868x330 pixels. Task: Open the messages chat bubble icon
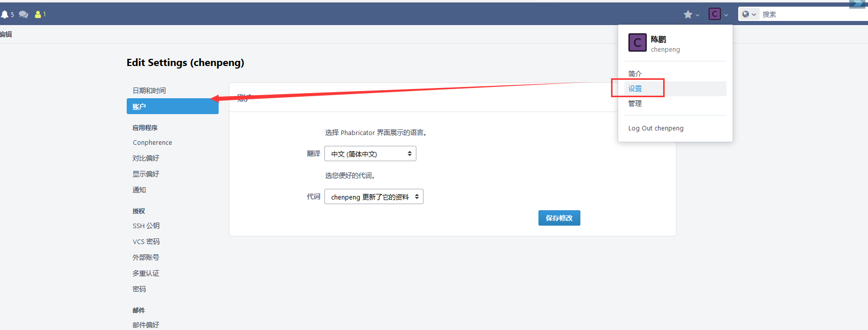(24, 14)
